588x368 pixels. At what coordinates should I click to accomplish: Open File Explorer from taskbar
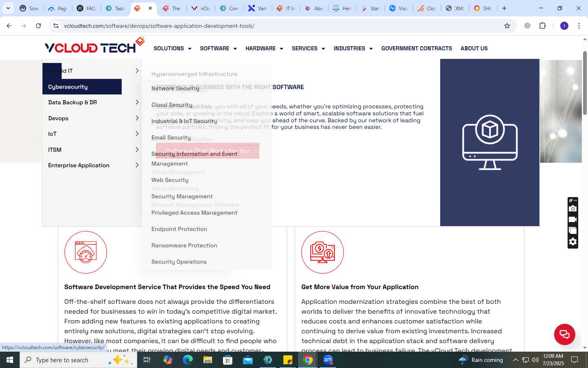click(x=207, y=360)
